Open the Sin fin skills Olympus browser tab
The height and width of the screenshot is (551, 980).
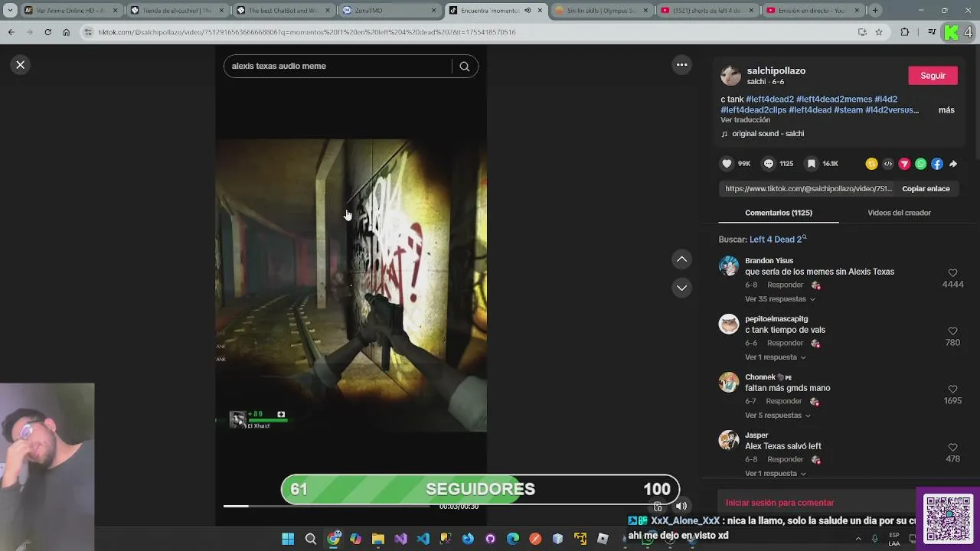coord(600,11)
